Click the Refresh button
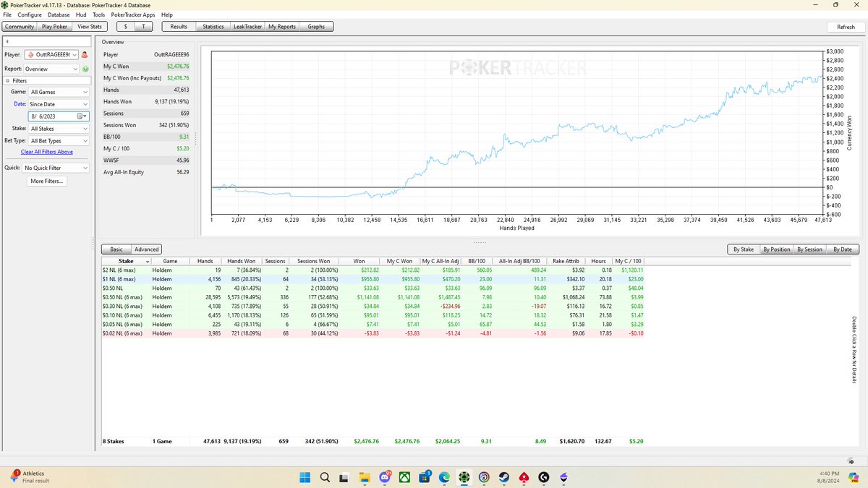 click(845, 26)
